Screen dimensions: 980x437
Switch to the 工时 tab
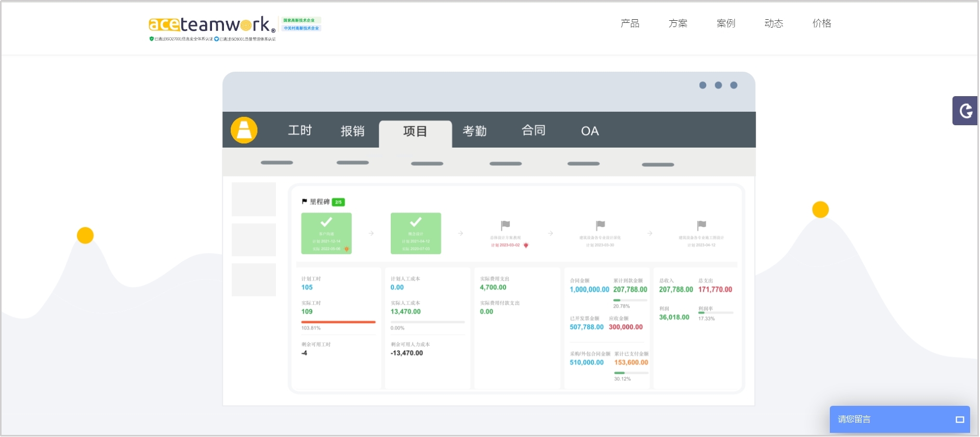click(x=300, y=130)
